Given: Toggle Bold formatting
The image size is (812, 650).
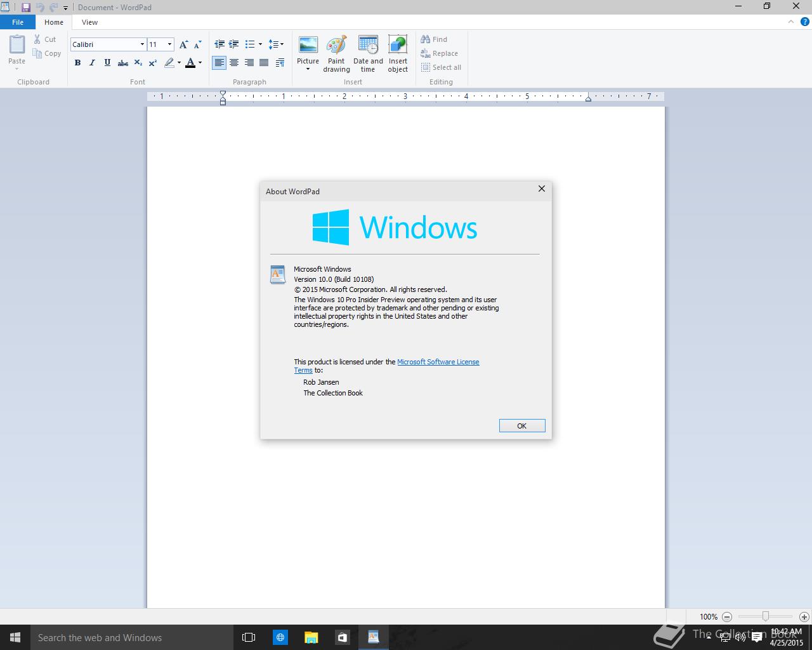Looking at the screenshot, I should (77, 63).
